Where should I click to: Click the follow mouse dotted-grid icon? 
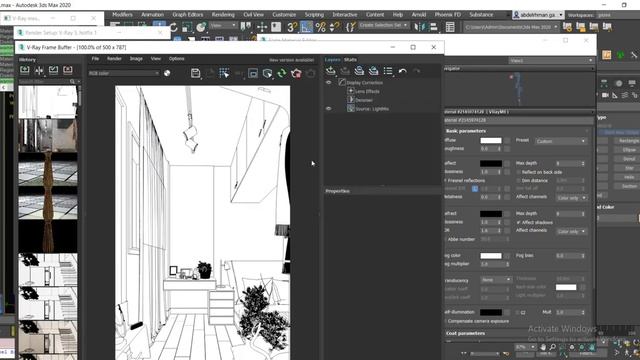(224, 73)
